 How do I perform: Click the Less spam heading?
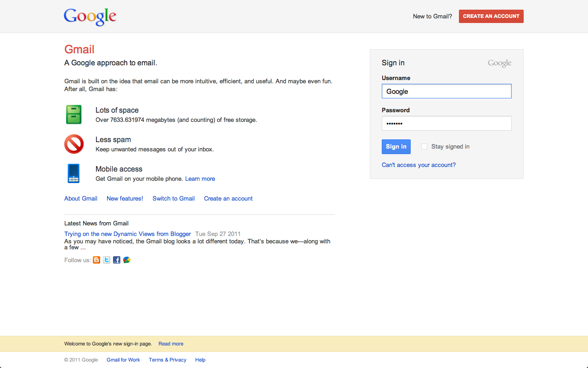coord(113,140)
